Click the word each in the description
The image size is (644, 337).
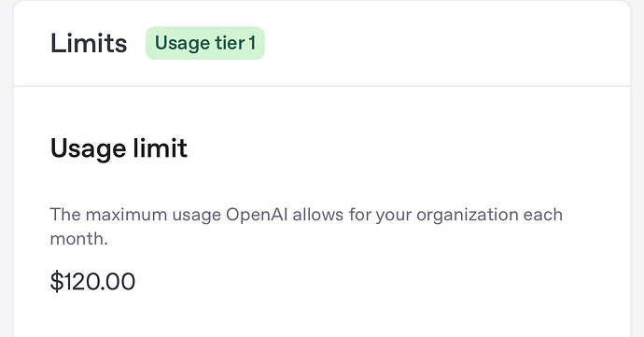[542, 215]
